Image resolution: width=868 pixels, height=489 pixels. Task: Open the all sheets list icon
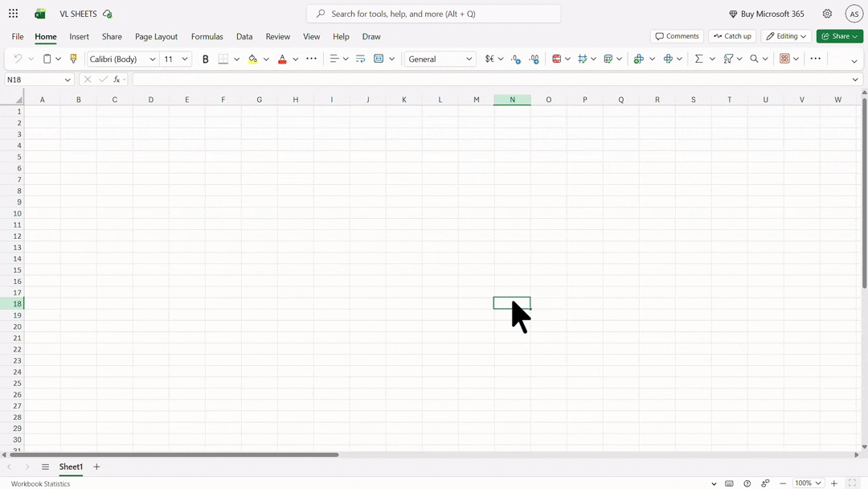[45, 466]
